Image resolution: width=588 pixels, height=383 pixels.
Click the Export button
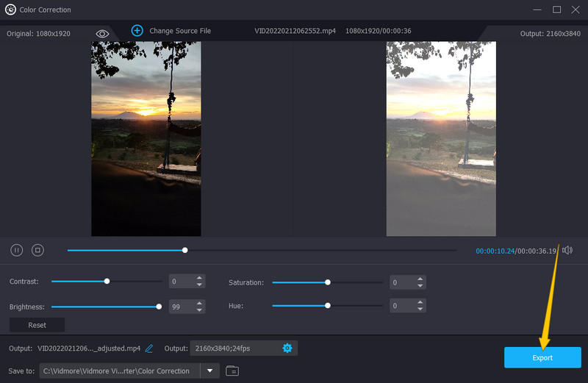click(541, 357)
